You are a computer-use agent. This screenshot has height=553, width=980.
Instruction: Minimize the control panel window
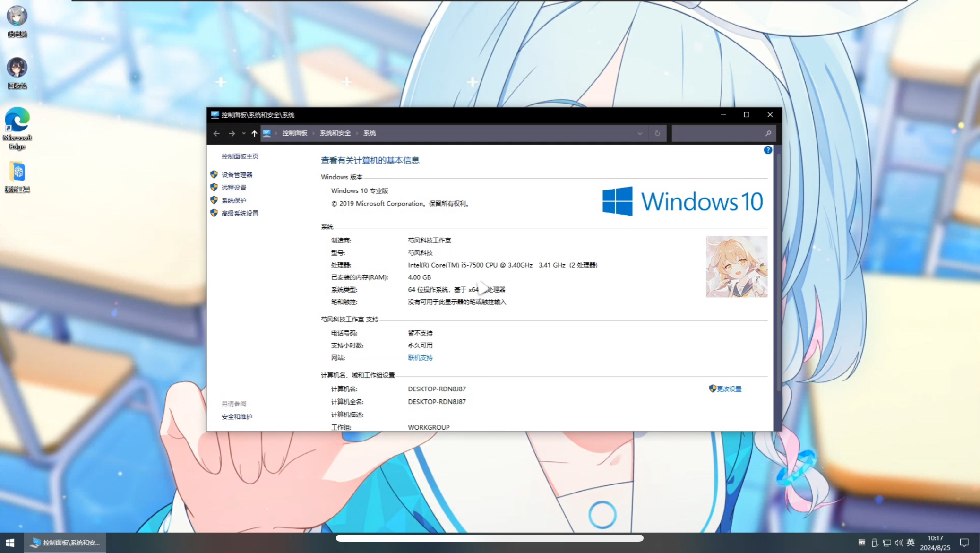723,115
